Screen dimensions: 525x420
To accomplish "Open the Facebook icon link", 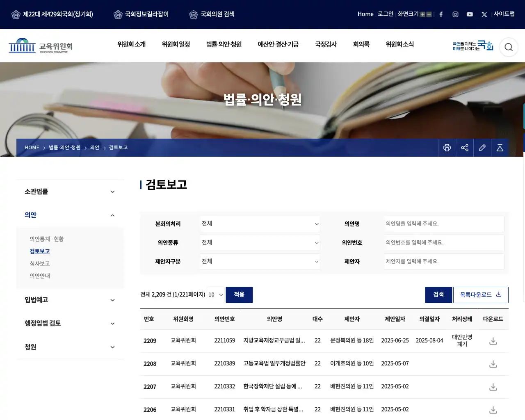I will 441,14.
